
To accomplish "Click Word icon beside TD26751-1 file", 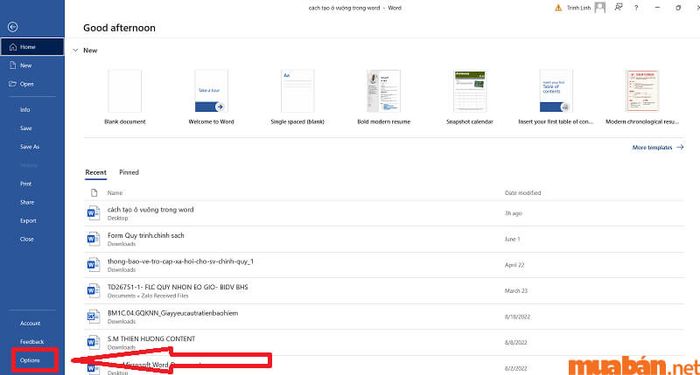I will click(93, 291).
